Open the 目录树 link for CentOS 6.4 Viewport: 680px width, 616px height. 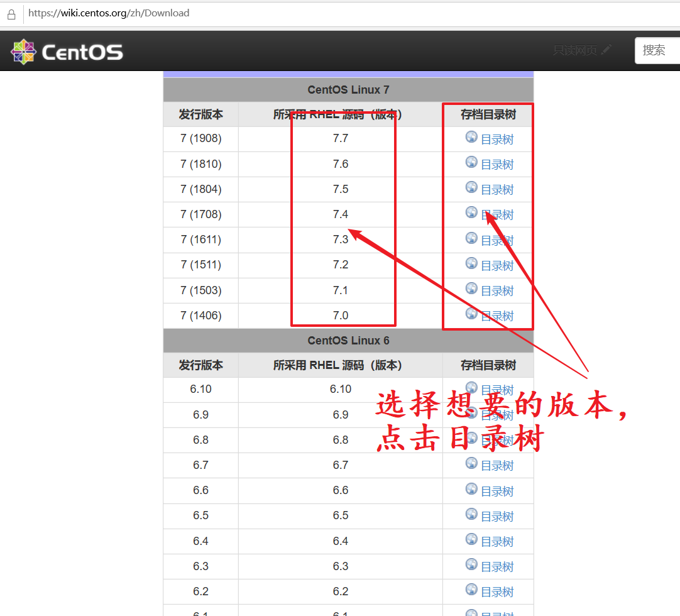497,541
